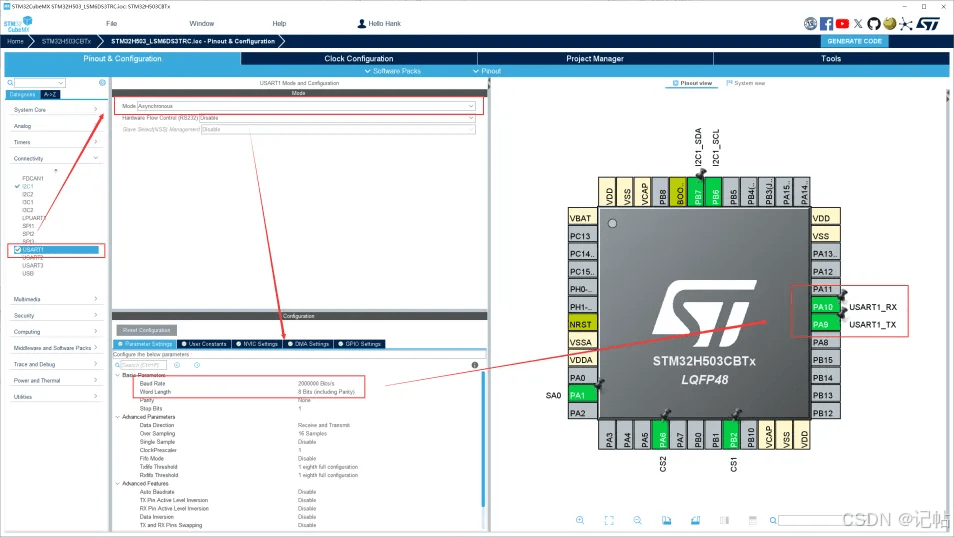
Task: Click the Baud Rate value field
Action: point(320,384)
